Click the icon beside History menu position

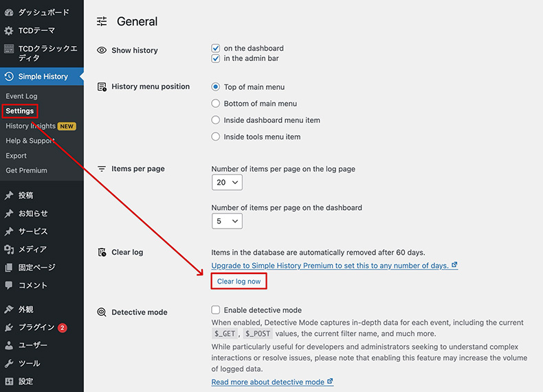(x=102, y=87)
